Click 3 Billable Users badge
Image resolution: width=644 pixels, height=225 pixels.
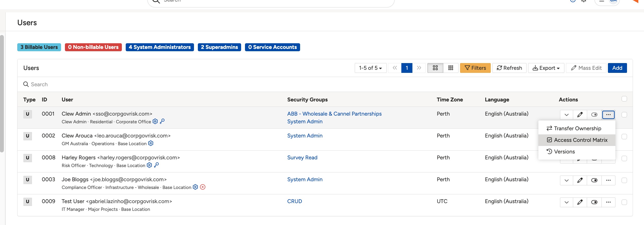click(x=39, y=47)
